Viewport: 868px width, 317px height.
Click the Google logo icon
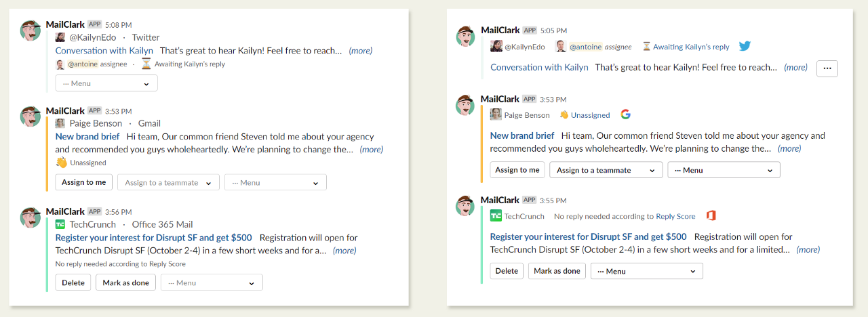pos(625,114)
